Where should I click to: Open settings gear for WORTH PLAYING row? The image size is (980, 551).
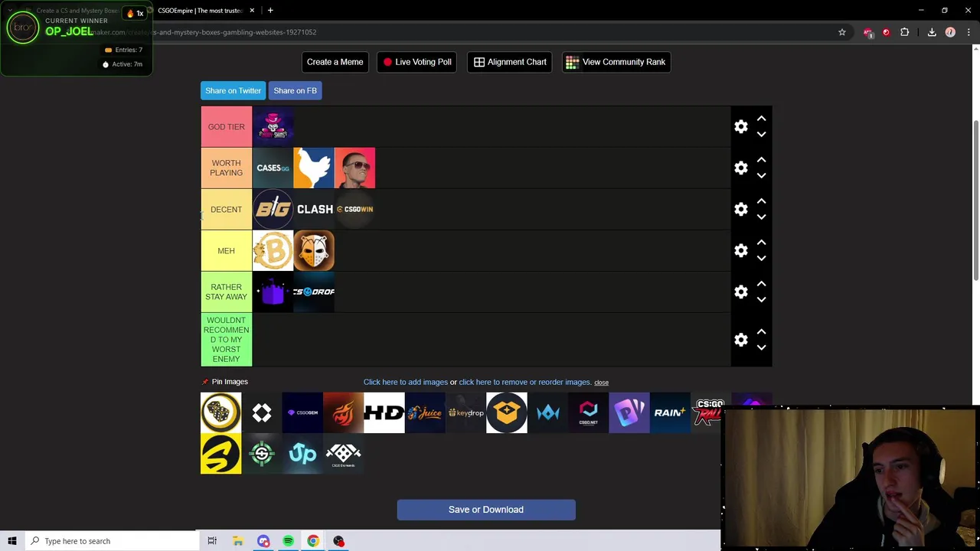point(740,168)
